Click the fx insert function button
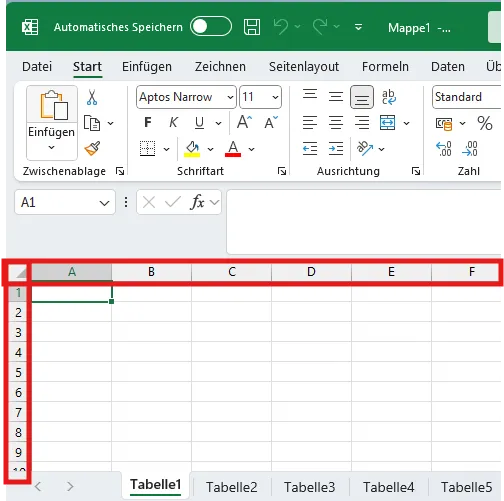Screen dimensions: 504x501 point(197,202)
